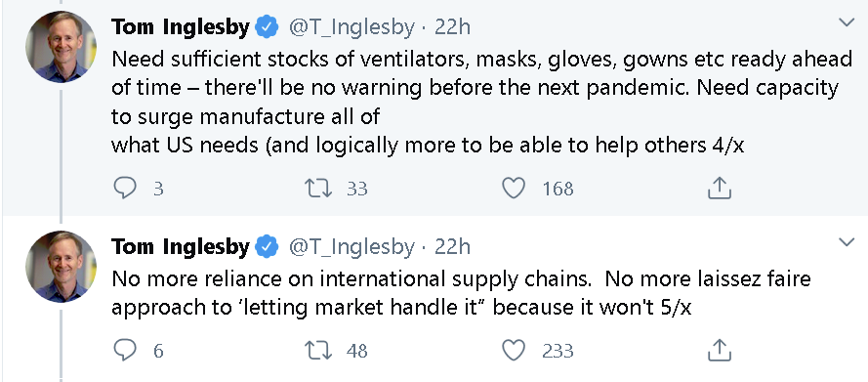
Task: Reply to the 5/x supply chains tweet
Action: tap(125, 351)
